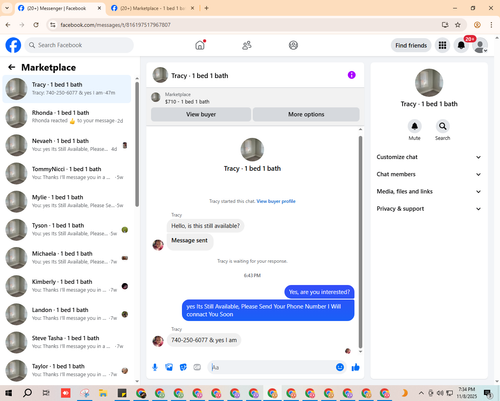Open Landon - 1 bed 1 bath chat
This screenshot has width=500, height=401.
tap(67, 314)
